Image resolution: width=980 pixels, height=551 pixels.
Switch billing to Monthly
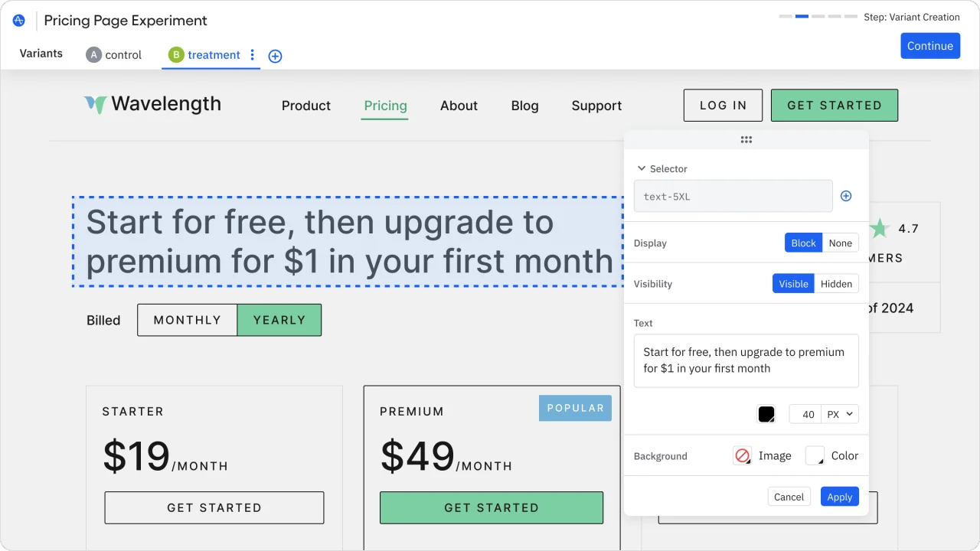click(187, 320)
